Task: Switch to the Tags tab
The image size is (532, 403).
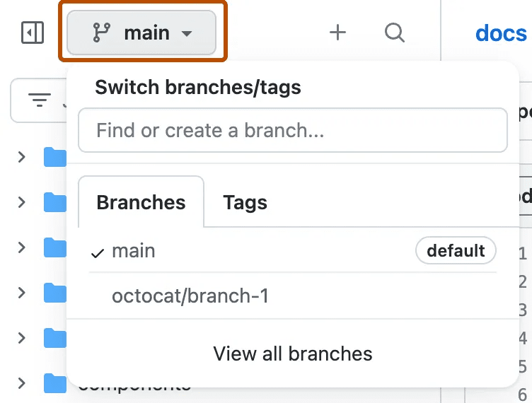Action: [x=245, y=203]
